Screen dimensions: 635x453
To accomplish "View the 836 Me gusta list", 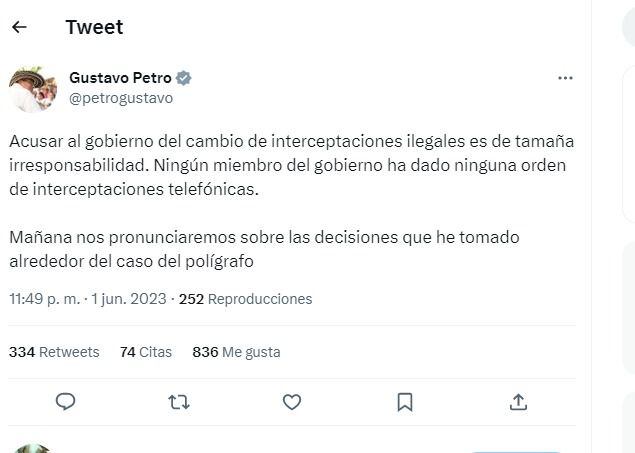I will pyautogui.click(x=236, y=352).
